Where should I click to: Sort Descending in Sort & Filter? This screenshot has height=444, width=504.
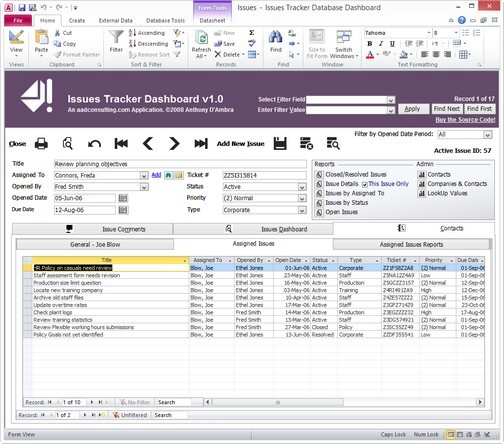click(148, 44)
